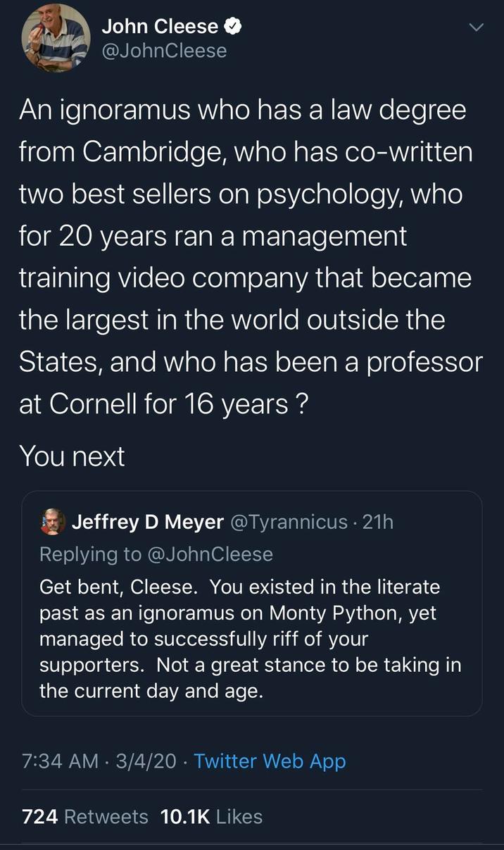This screenshot has width=504, height=850.
Task: Click the 7:34 AM tweet time
Action: coord(60,761)
